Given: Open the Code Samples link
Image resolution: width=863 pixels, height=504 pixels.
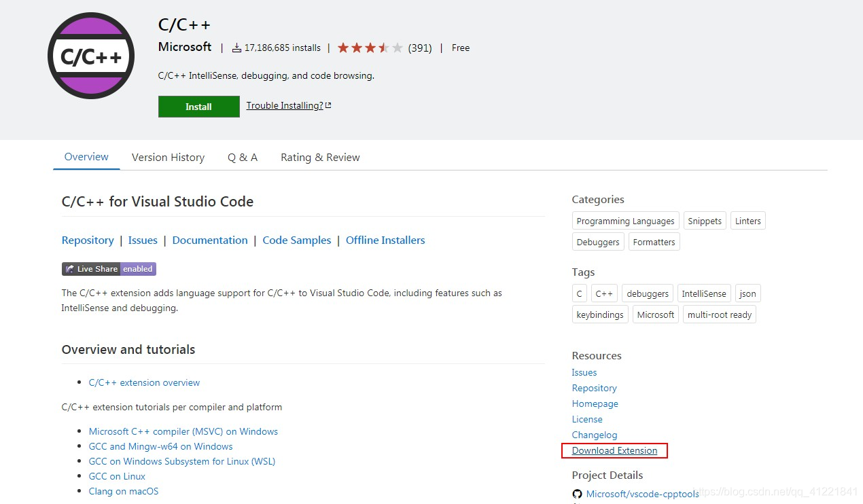Looking at the screenshot, I should (297, 240).
